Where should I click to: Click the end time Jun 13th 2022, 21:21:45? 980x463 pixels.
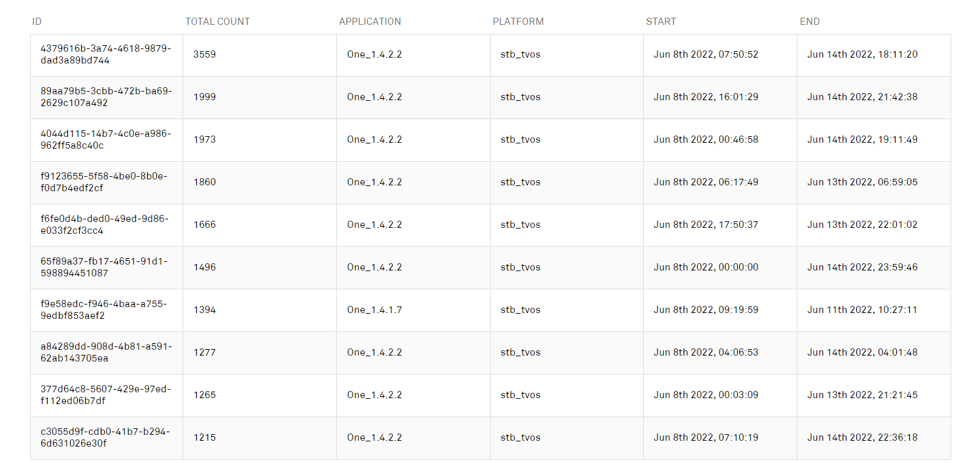862,395
